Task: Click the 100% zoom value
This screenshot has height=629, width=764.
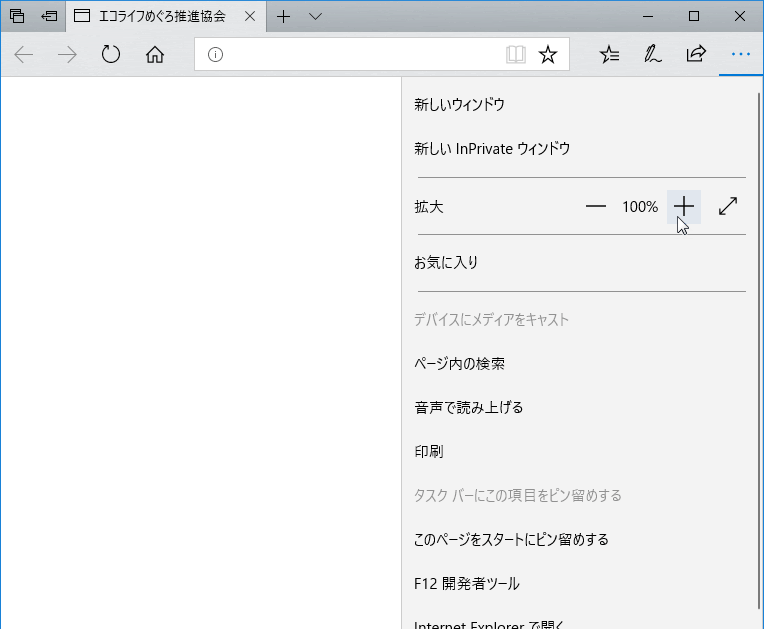Action: tap(640, 207)
